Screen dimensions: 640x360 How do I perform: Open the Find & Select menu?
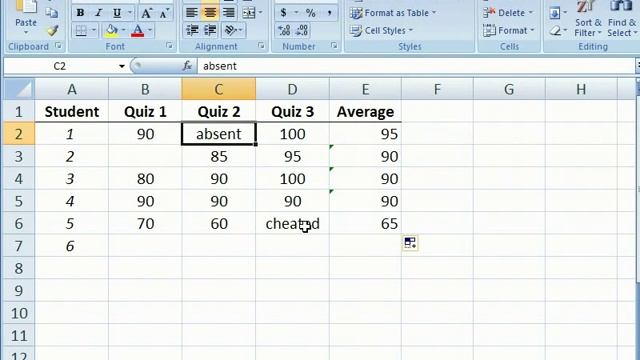(x=622, y=19)
